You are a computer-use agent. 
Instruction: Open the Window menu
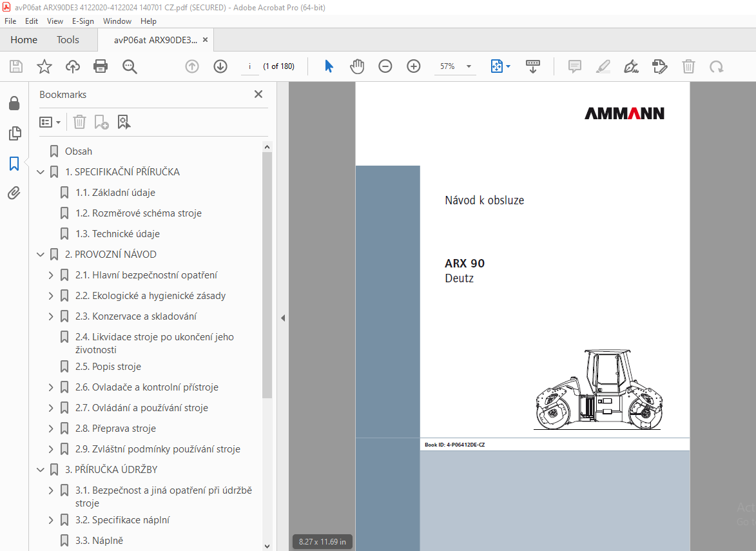pyautogui.click(x=117, y=21)
